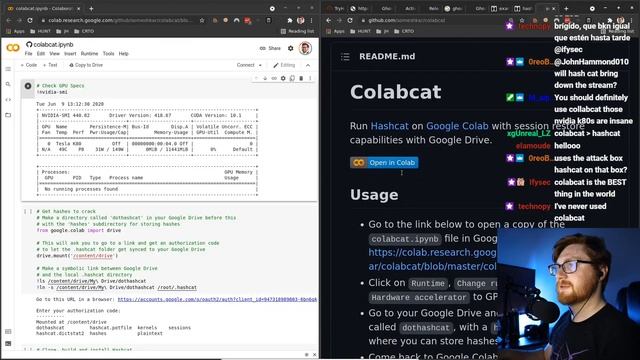
Task: Mirror cell in tab icon
Action: tap(292, 78)
